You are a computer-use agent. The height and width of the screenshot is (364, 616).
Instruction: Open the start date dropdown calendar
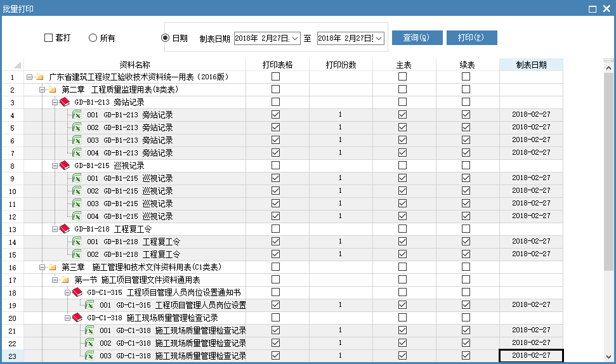tap(296, 39)
